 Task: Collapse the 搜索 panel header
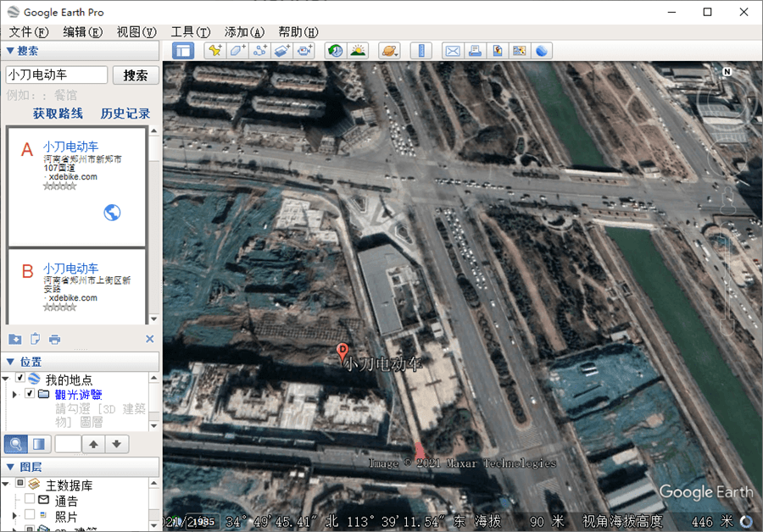click(x=10, y=51)
